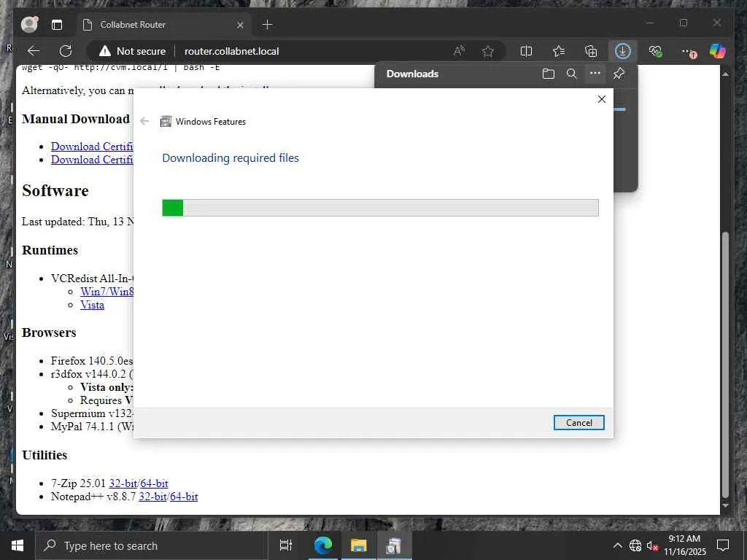Open more options in Downloads panel

[595, 74]
